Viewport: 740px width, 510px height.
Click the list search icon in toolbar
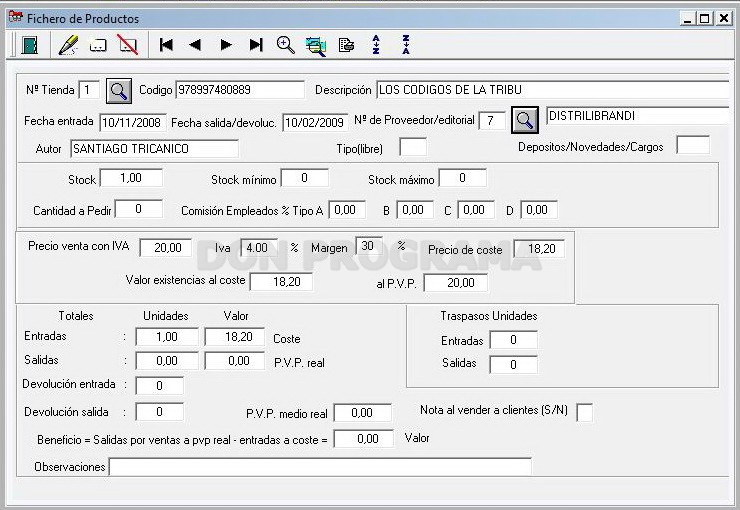[x=316, y=46]
